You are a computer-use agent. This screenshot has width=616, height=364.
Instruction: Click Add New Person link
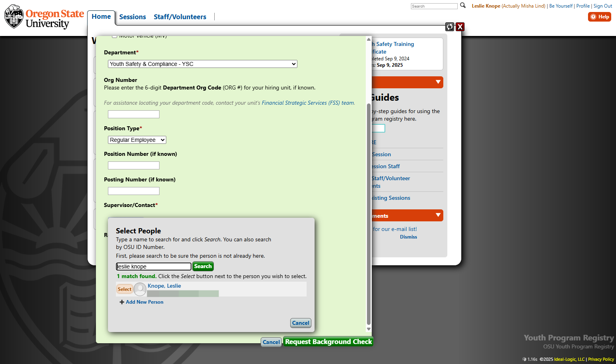click(x=144, y=302)
